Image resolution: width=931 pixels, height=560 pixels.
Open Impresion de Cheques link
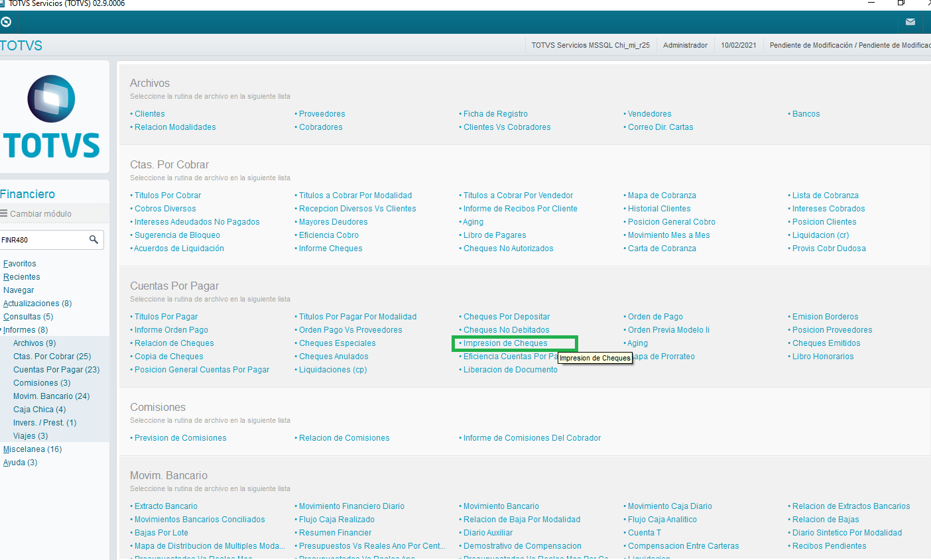[505, 343]
